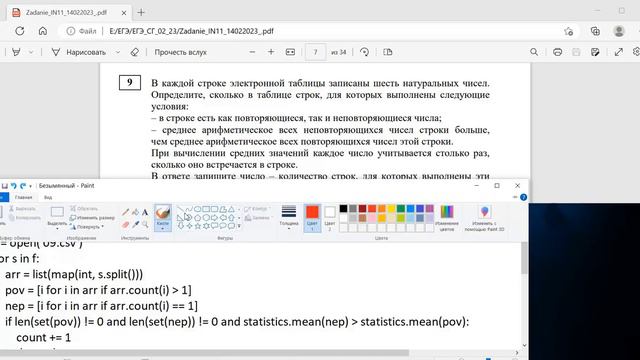Open the Paint quick access customize arrow

point(31,186)
